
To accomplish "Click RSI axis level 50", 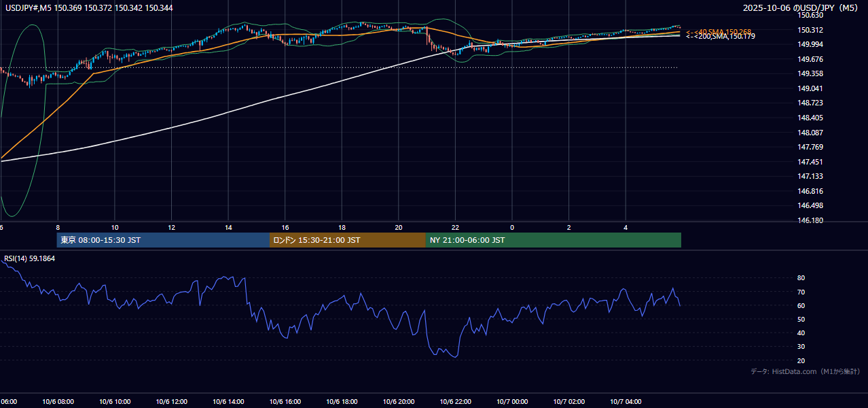I will (x=801, y=319).
